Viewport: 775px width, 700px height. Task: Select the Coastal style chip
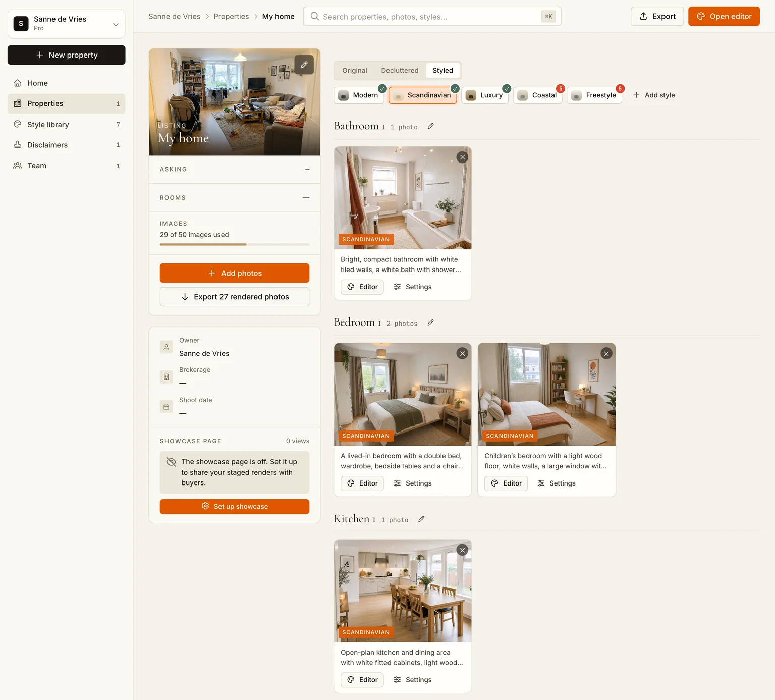538,95
